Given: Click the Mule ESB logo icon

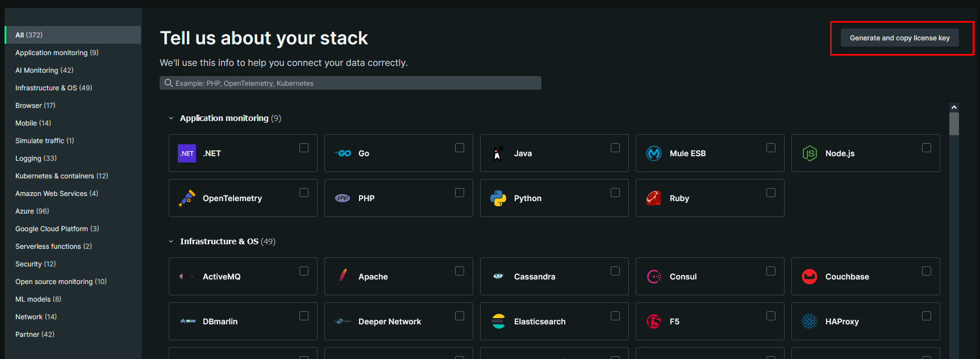Looking at the screenshot, I should point(654,153).
